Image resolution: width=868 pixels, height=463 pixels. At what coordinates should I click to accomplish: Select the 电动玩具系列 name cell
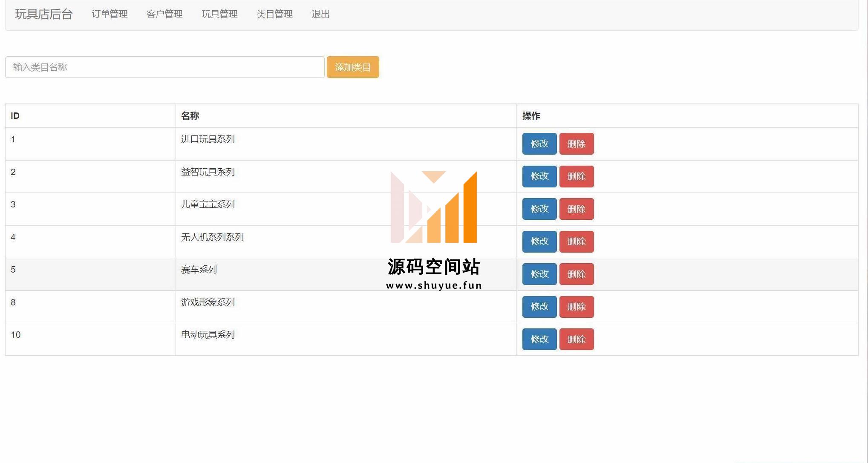click(346, 339)
